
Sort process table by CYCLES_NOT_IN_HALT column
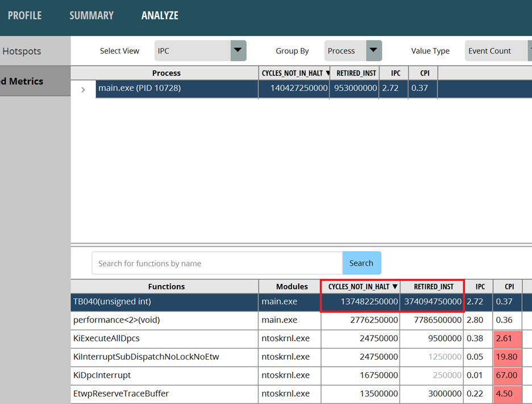click(x=294, y=73)
